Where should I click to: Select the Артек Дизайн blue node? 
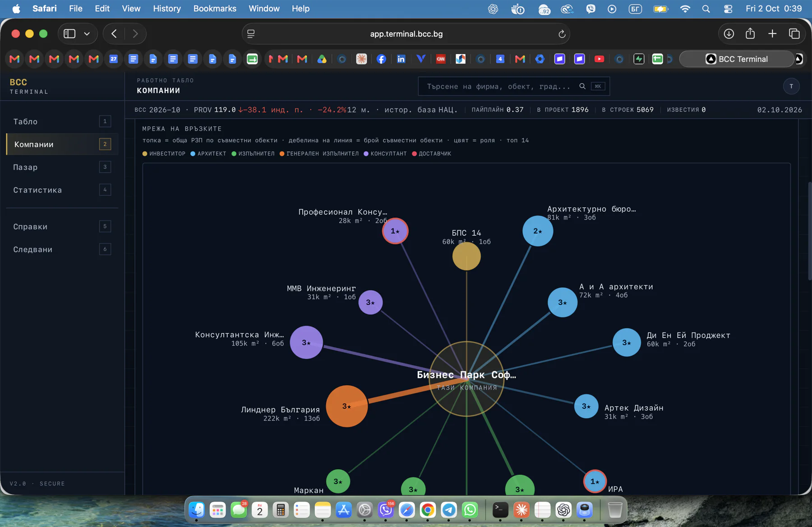(586, 406)
